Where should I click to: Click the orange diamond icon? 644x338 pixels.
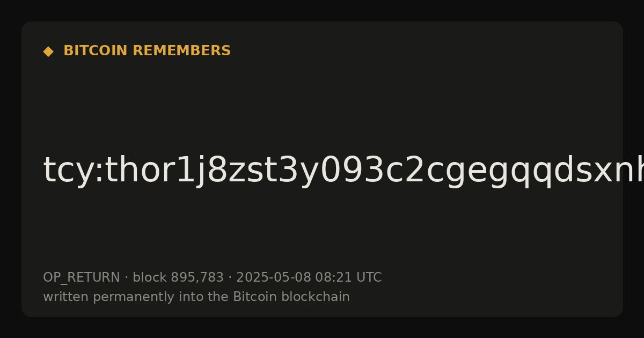pos(48,52)
